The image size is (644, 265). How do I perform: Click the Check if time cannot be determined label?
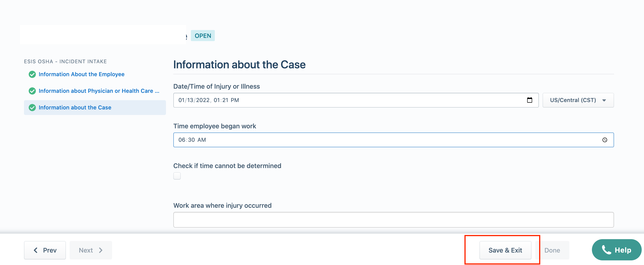[x=227, y=166]
